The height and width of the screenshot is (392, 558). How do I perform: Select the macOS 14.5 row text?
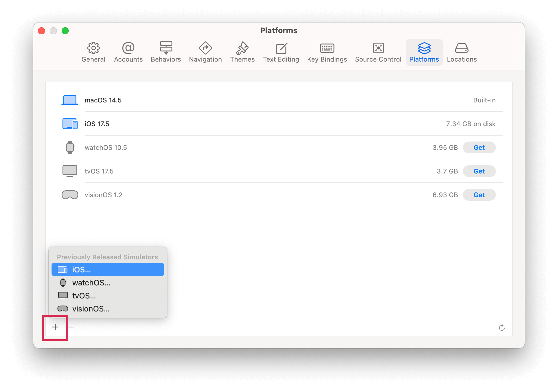[x=103, y=100]
